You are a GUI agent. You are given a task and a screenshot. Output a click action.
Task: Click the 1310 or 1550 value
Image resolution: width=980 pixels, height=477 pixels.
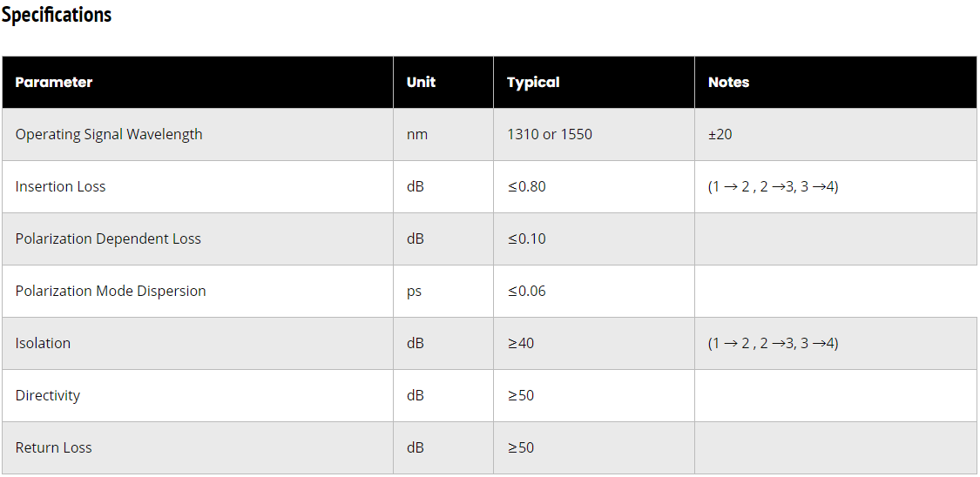point(550,135)
